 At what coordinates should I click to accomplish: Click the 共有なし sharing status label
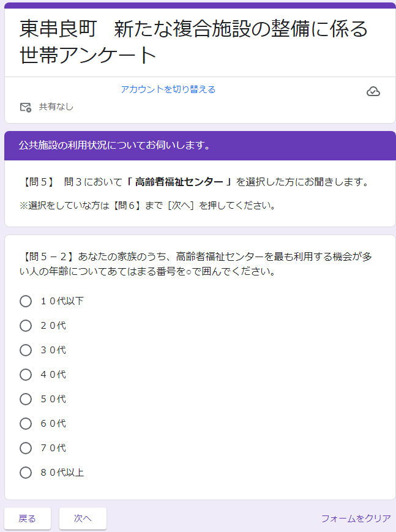tap(56, 107)
